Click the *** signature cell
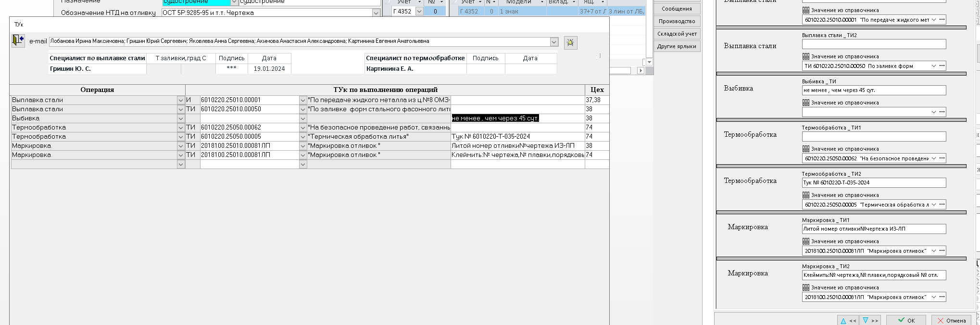The width and height of the screenshot is (980, 325). coord(231,69)
